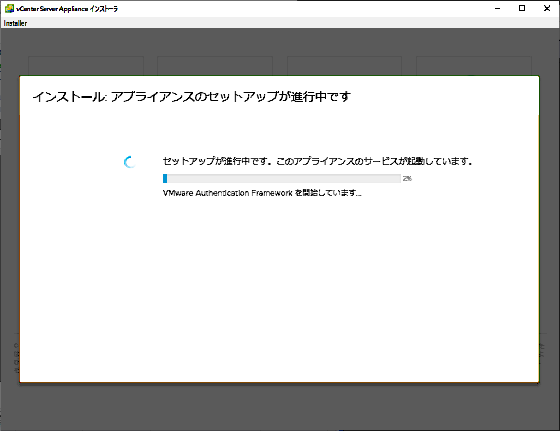This screenshot has width=560, height=431.
Task: Maximize the installer window
Action: [x=522, y=8]
